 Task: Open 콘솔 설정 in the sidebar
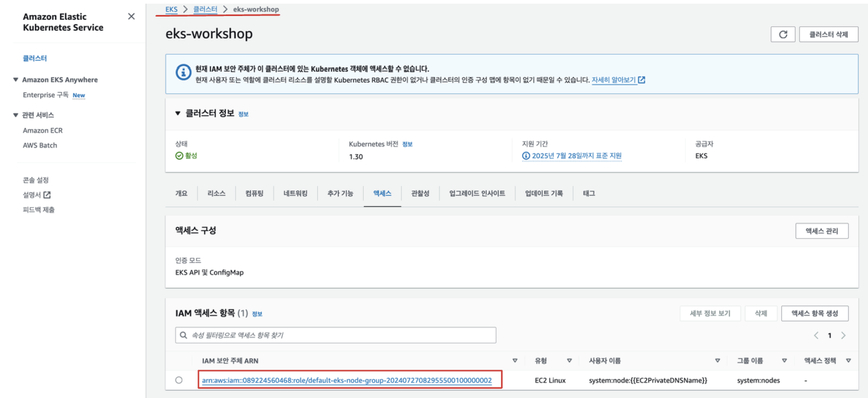[35, 180]
